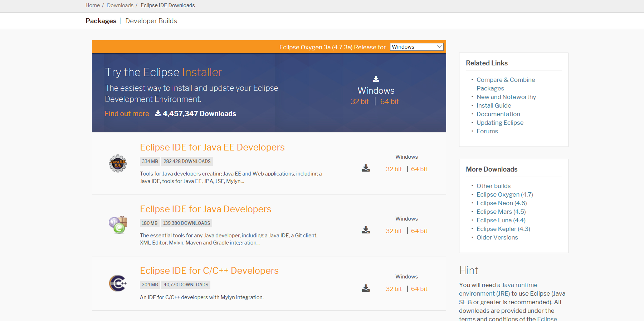
Task: Download the 64 bit Eclipse Installer
Action: [390, 102]
